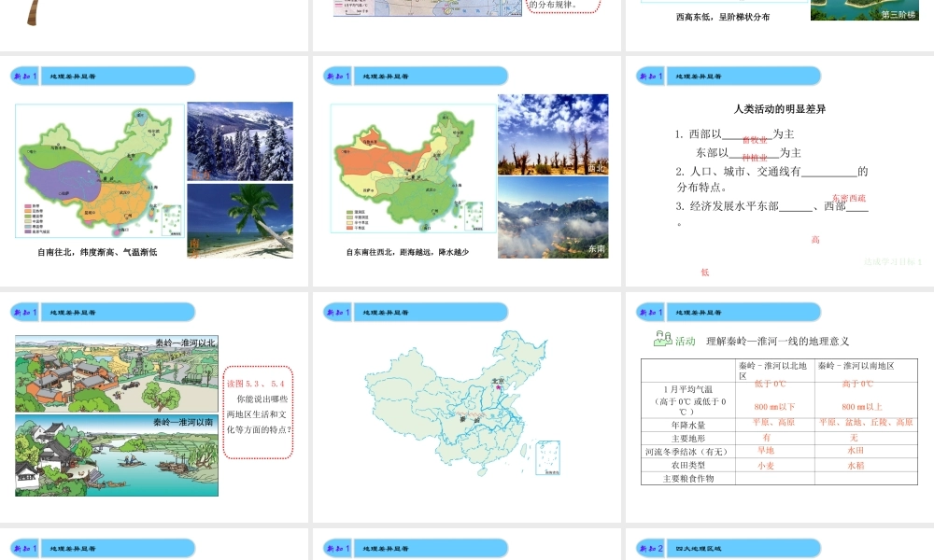
Task: Click the red answer 小麦
Action: [766, 466]
